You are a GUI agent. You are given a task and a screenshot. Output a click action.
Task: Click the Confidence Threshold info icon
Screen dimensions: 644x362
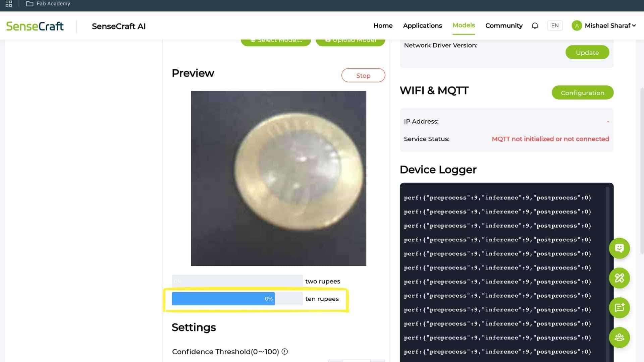pos(284,352)
